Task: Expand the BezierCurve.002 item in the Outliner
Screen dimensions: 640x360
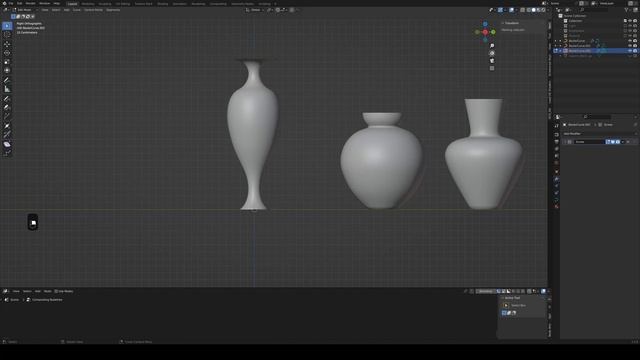Action: [x=560, y=51]
